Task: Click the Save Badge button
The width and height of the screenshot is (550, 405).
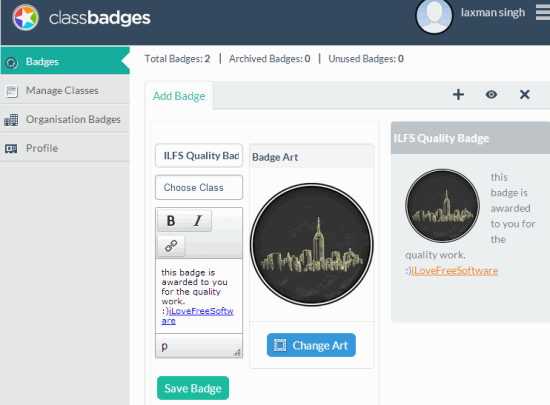Action: tap(193, 388)
